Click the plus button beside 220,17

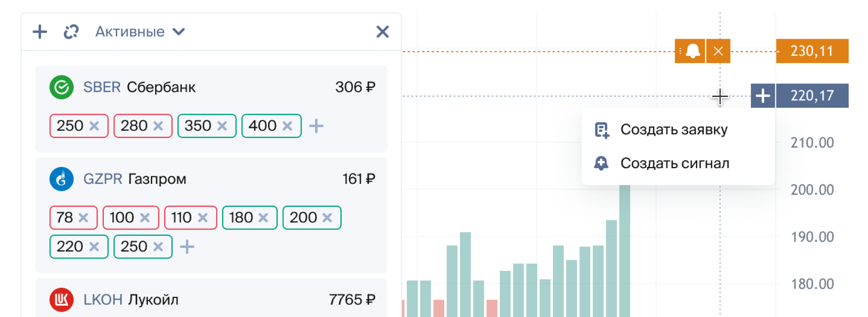(763, 95)
